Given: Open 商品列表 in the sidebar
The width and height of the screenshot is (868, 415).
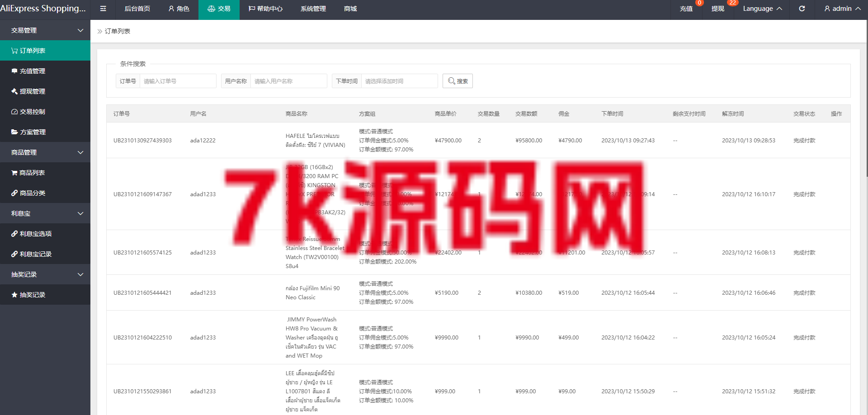Looking at the screenshot, I should (x=45, y=173).
